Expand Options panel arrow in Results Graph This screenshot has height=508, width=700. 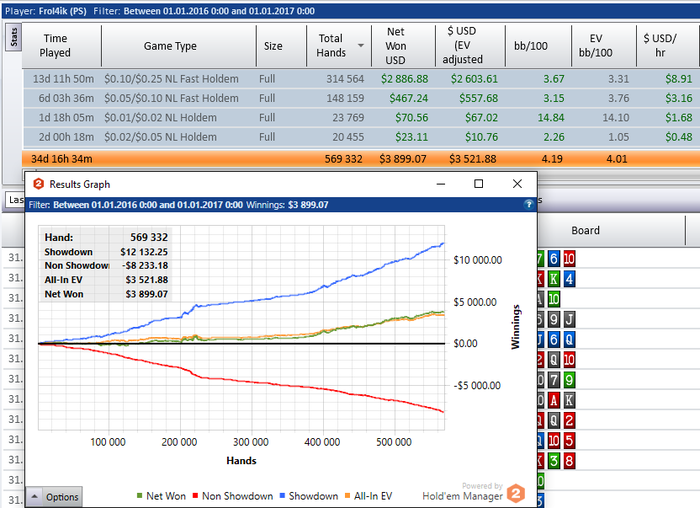(34, 497)
